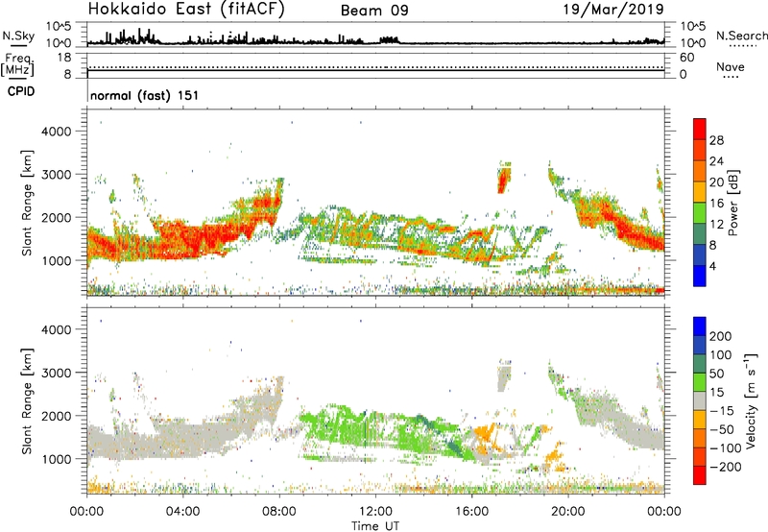Viewport: 768px width, 532px height.
Task: Click the "60" tick on the Nave axis
Action: [x=687, y=58]
